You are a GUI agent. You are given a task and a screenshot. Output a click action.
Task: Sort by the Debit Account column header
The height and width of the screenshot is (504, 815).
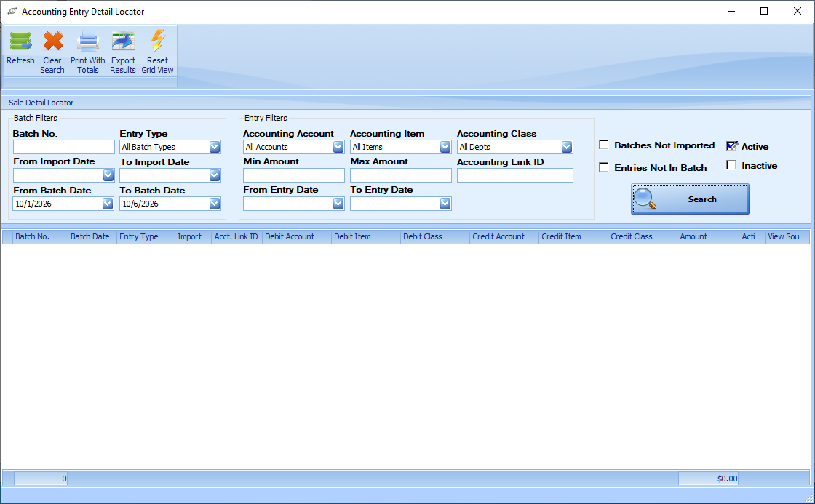(297, 236)
